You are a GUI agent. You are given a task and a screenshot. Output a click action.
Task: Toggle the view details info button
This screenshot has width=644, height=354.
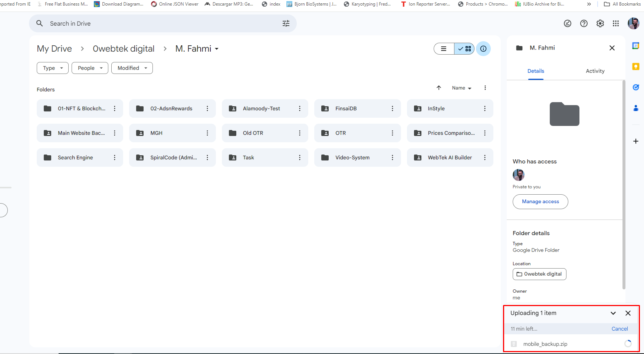click(x=483, y=49)
